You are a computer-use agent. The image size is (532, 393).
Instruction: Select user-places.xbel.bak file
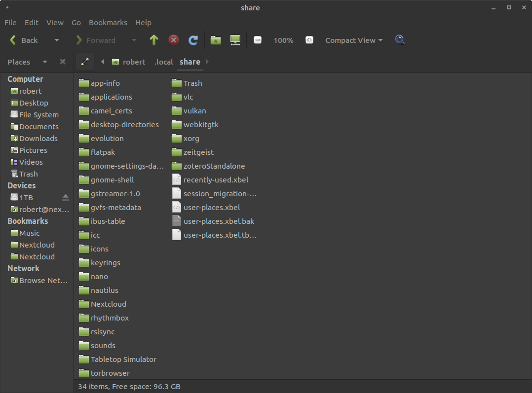point(219,221)
